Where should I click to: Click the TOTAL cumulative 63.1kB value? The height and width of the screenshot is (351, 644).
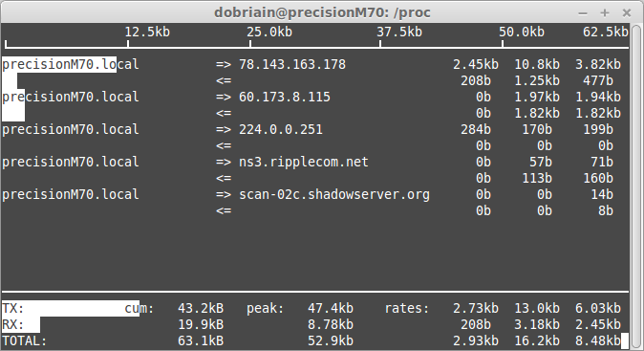[x=201, y=340]
